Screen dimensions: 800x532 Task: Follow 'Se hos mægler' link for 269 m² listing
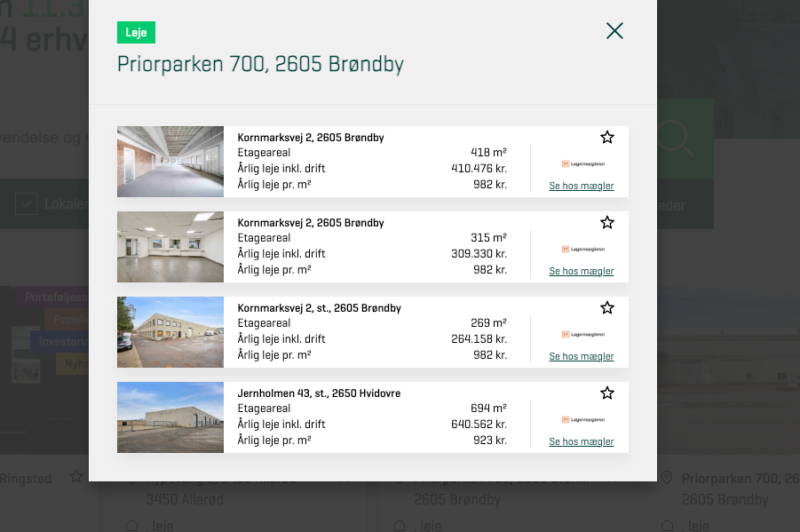coord(581,357)
